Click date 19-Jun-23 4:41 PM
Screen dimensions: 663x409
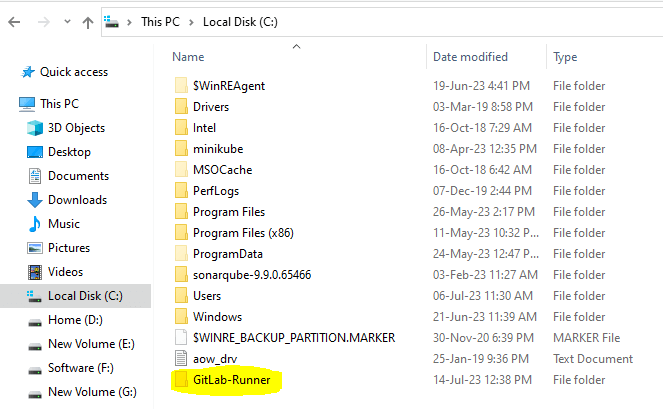(481, 86)
